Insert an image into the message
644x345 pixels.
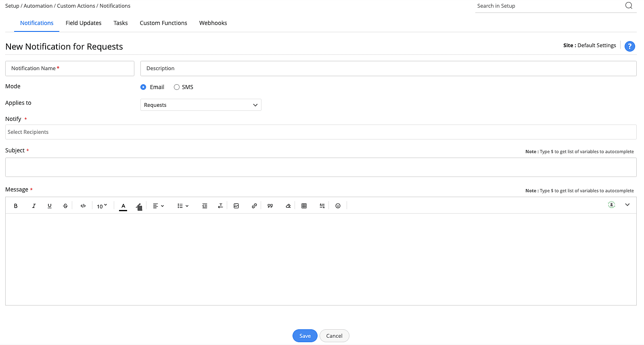point(236,206)
